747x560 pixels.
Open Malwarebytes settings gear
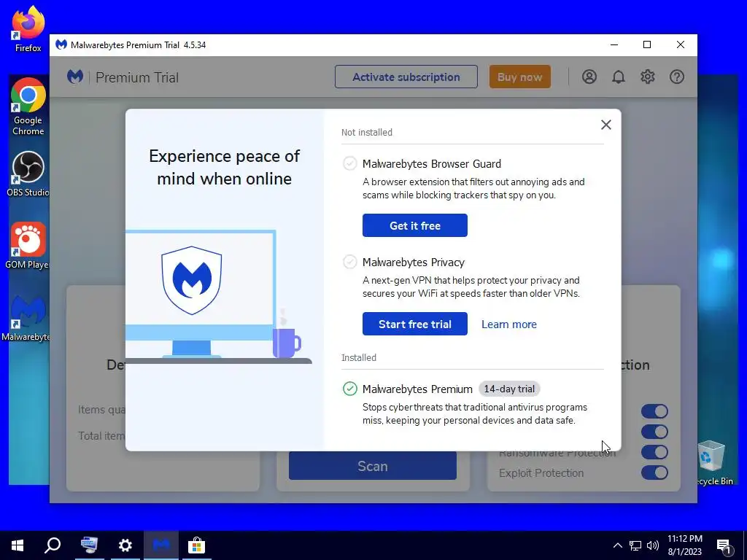coord(648,77)
